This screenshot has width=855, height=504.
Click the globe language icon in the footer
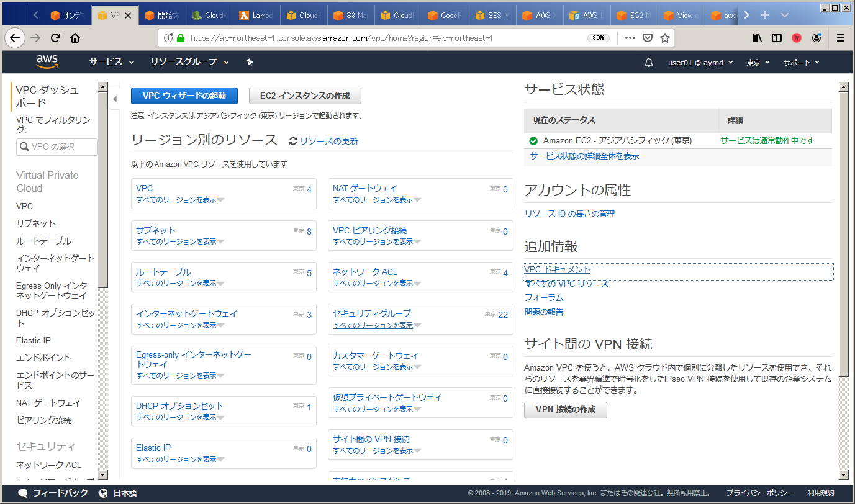tap(103, 493)
